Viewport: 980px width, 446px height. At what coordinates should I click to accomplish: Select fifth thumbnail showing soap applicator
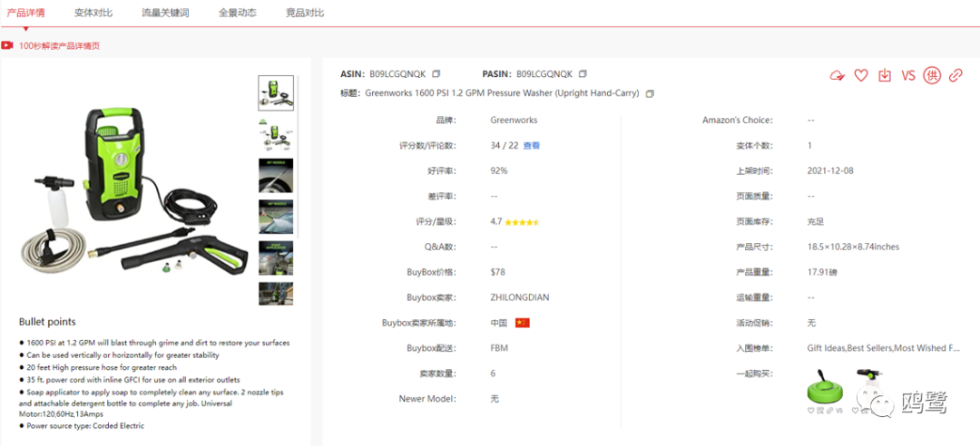276,258
